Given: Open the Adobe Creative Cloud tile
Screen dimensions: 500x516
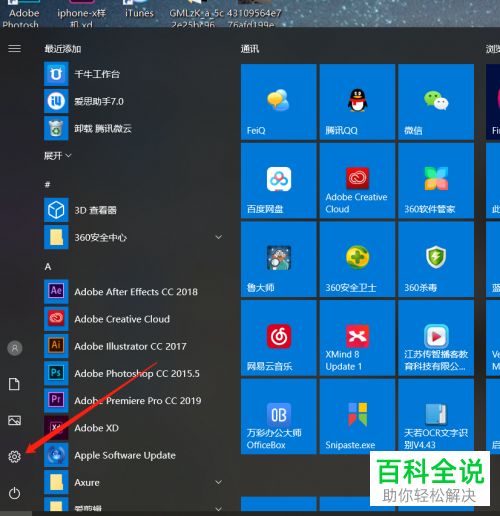Looking at the screenshot, I should coord(357,181).
